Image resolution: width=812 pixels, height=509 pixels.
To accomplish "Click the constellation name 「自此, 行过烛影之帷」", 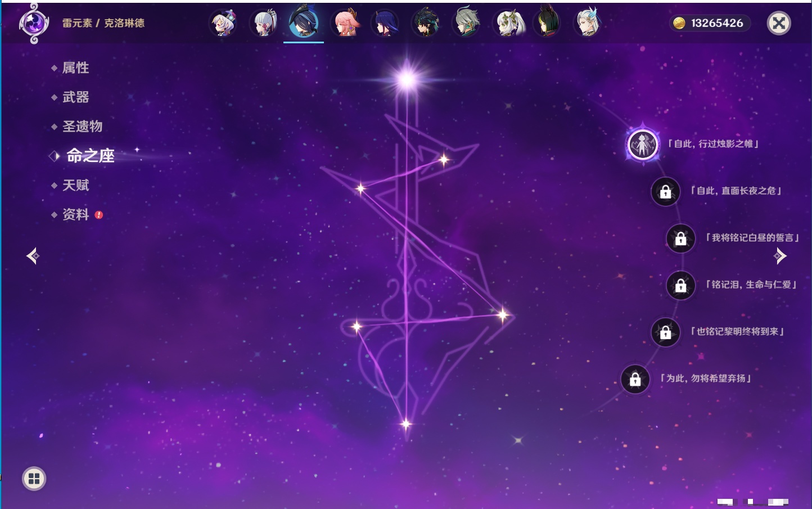I will coord(714,144).
